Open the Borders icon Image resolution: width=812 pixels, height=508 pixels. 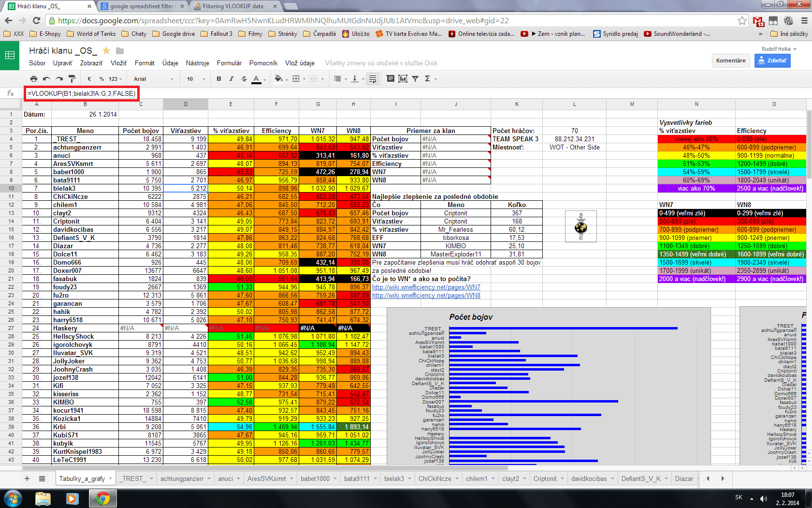click(x=297, y=79)
